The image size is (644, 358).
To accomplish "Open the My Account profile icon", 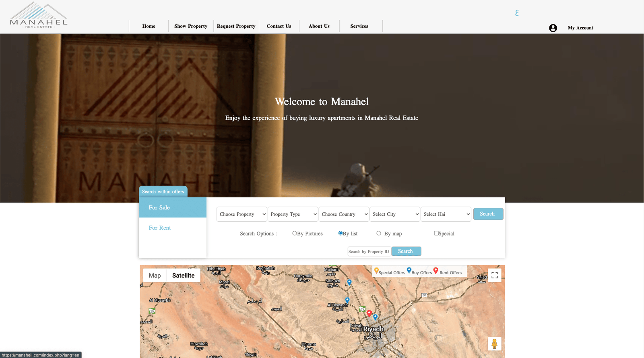I will (x=553, y=28).
